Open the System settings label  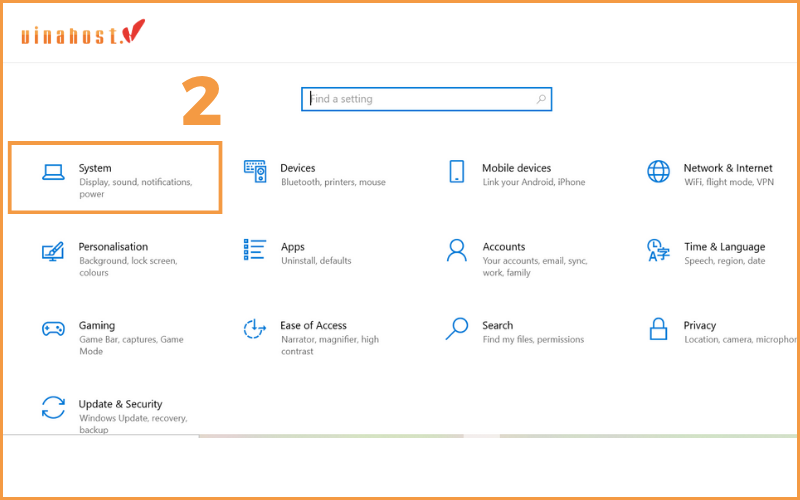pos(95,168)
